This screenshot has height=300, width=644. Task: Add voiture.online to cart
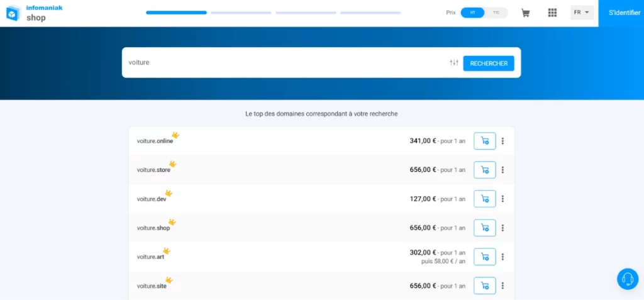(x=484, y=141)
